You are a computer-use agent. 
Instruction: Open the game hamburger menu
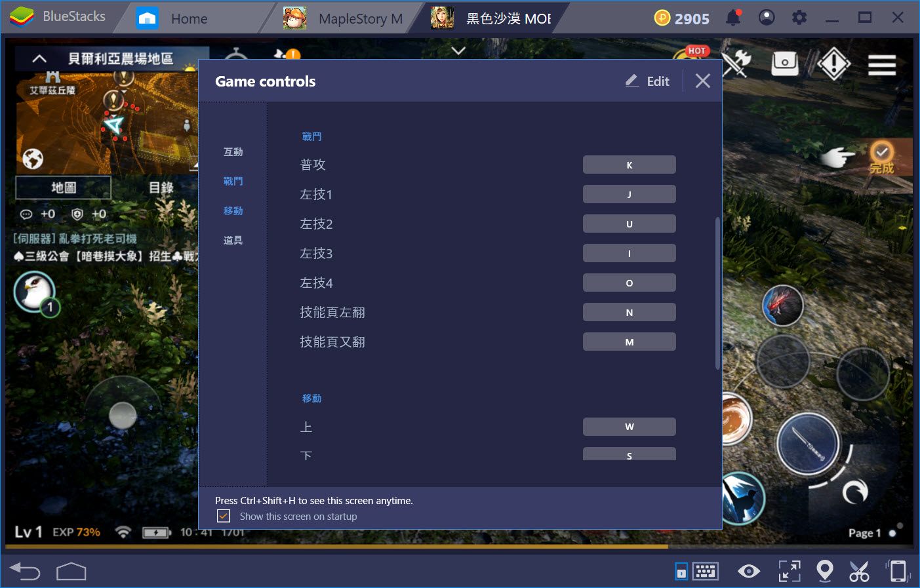tap(882, 64)
